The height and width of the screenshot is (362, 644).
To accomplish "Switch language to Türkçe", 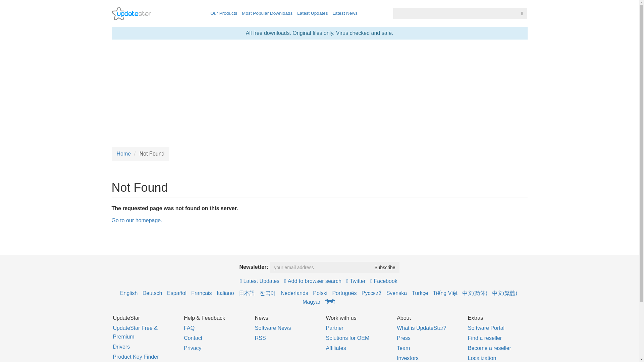I will click(420, 293).
